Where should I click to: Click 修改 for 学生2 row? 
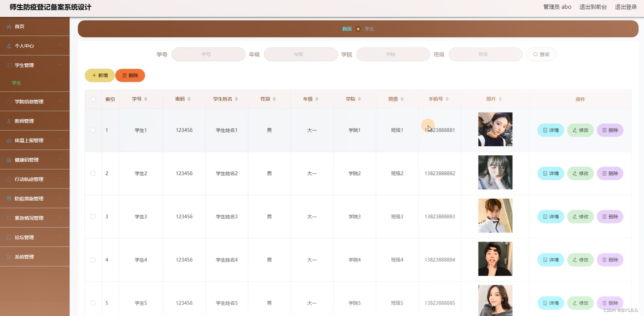click(x=580, y=173)
